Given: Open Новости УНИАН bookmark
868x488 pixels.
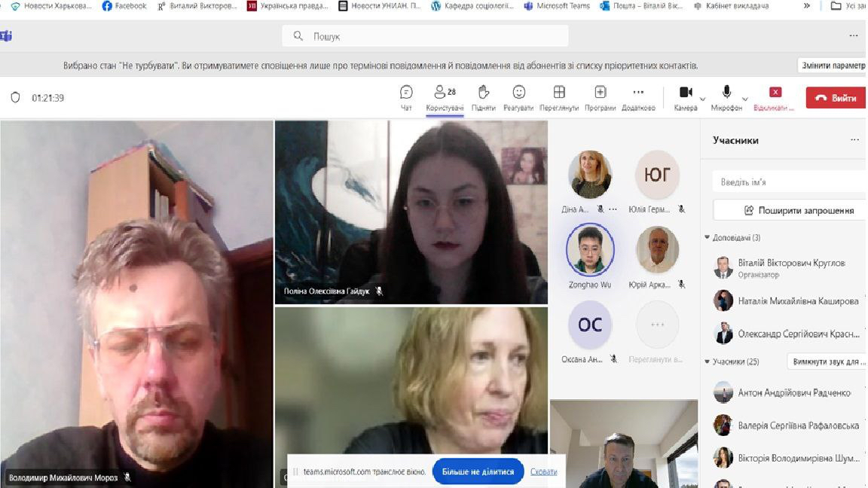Looking at the screenshot, I should tap(379, 5).
